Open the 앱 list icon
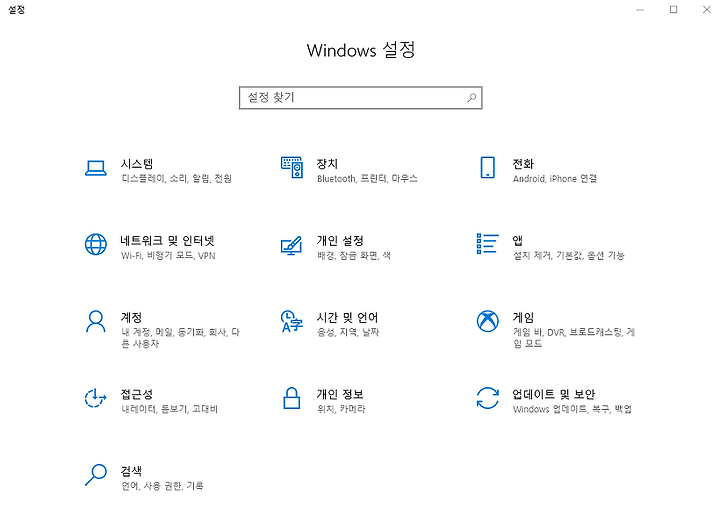This screenshot has height=530, width=720. 487,244
